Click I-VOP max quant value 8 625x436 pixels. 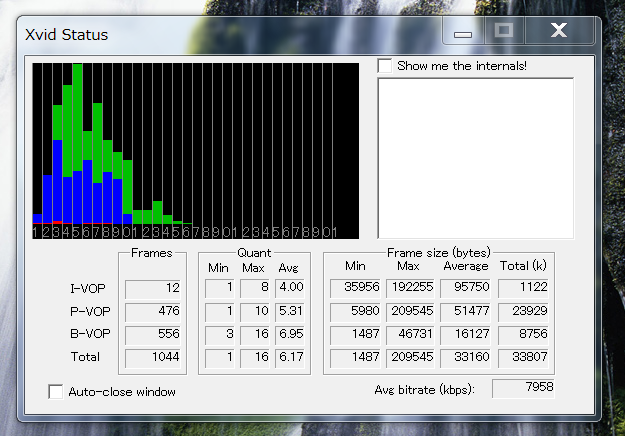255,288
